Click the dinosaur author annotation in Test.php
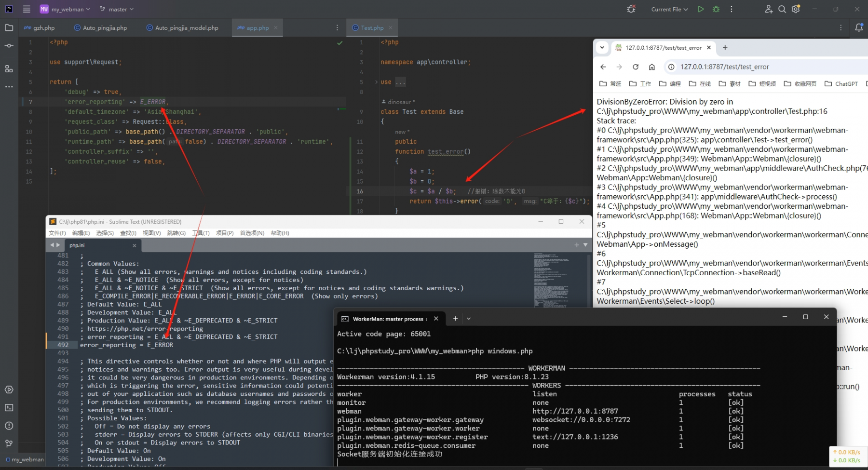Screen dimensions: 868x470 pyautogui.click(x=398, y=102)
